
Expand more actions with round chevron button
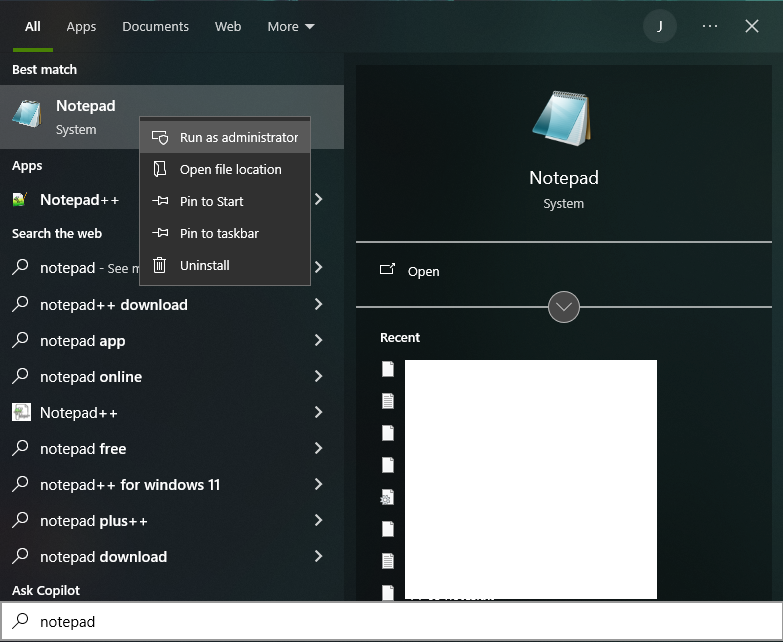pyautogui.click(x=563, y=307)
